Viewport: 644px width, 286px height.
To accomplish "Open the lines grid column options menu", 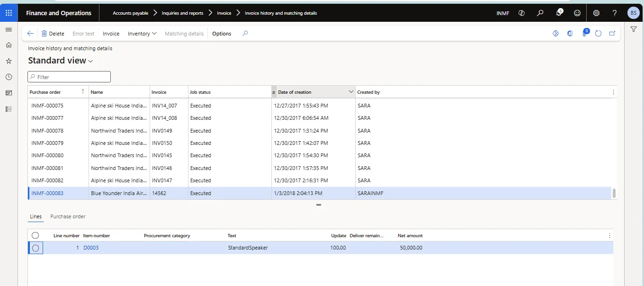I will click(x=609, y=236).
